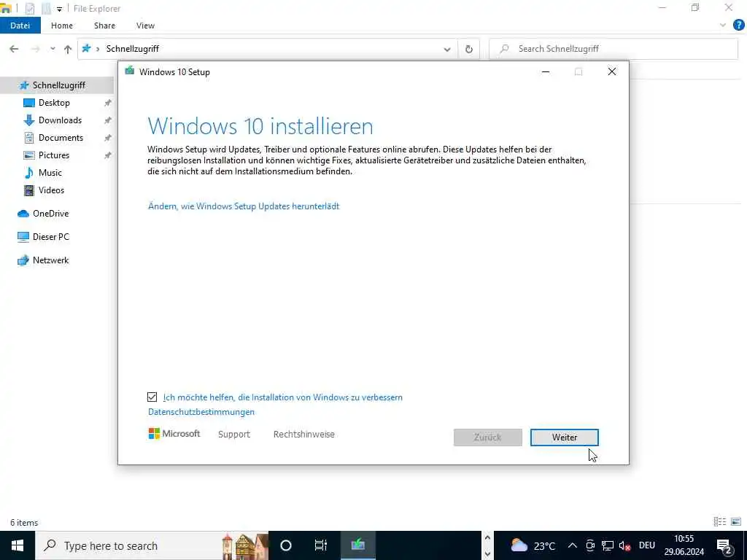This screenshot has height=560, width=747.
Task: Switch to the Share ribbon tab
Action: click(x=104, y=26)
